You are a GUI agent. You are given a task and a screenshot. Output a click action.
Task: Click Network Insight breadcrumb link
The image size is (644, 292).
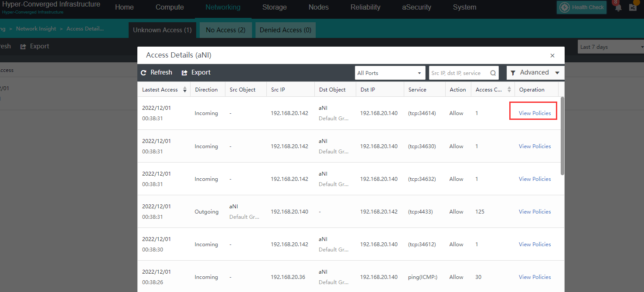pyautogui.click(x=36, y=29)
